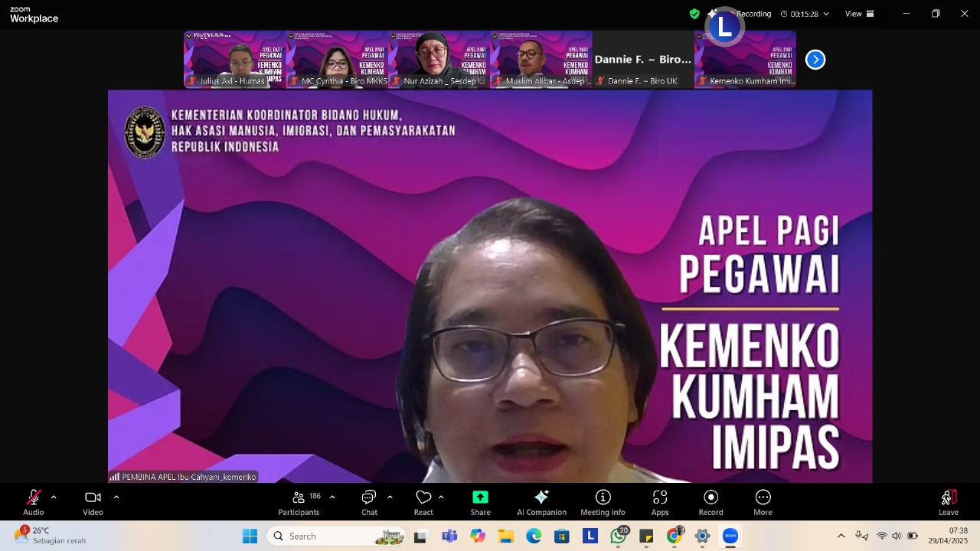Select Julius Axl - Humas video thumbnail
The height and width of the screenshot is (551, 980).
pos(234,60)
